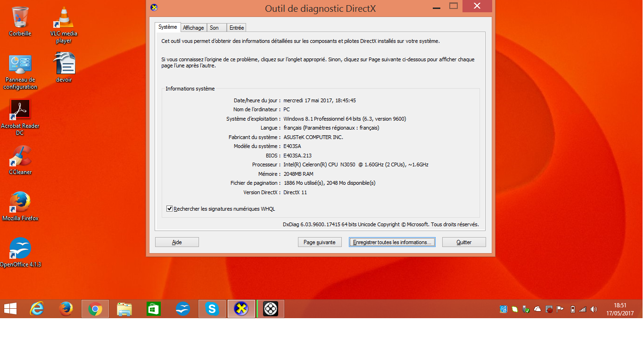This screenshot has height=362, width=644.
Task: Show the clock and date flyout
Action: pos(620,309)
